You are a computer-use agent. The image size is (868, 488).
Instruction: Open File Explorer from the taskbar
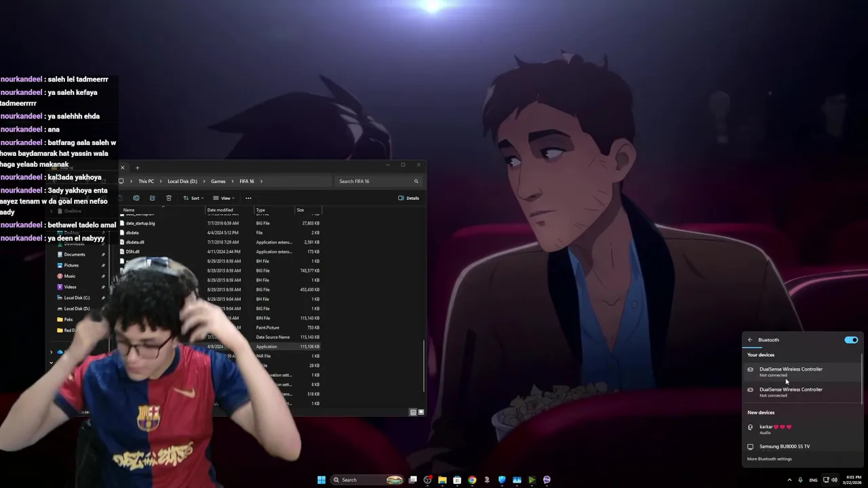click(442, 480)
